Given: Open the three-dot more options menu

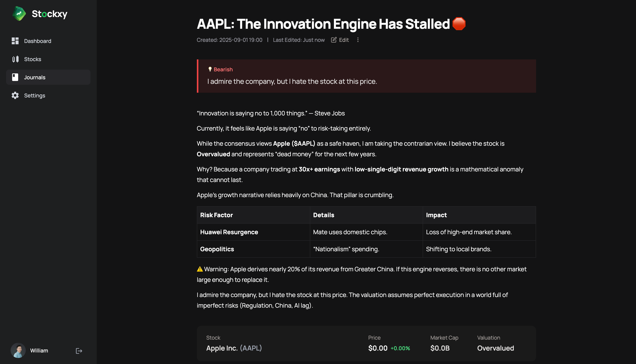Looking at the screenshot, I should click(x=358, y=40).
